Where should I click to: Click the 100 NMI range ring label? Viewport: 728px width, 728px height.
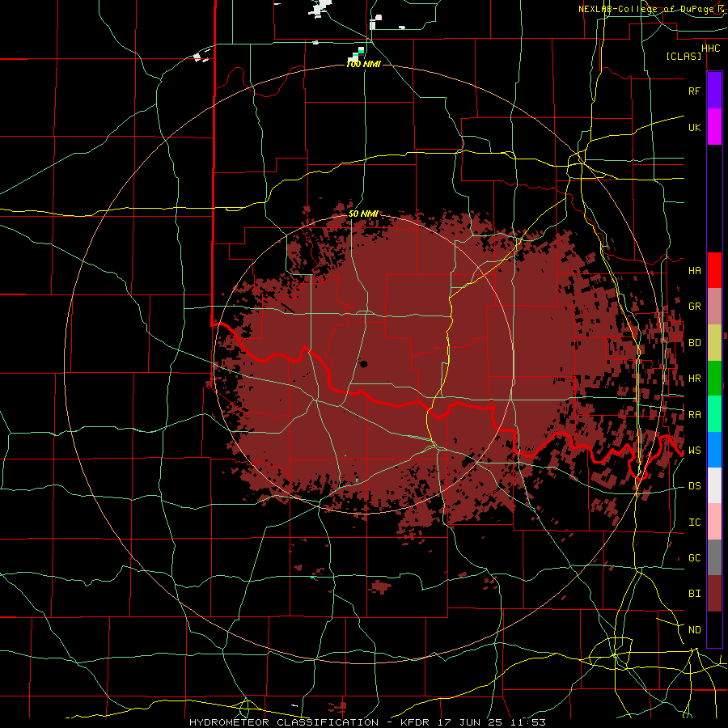point(363,64)
